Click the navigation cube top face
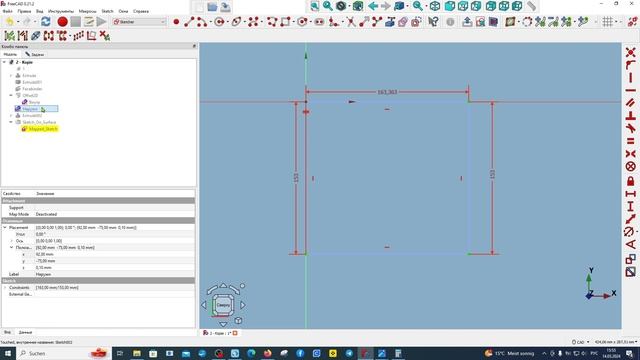This screenshot has width=640, height=360. (223, 305)
